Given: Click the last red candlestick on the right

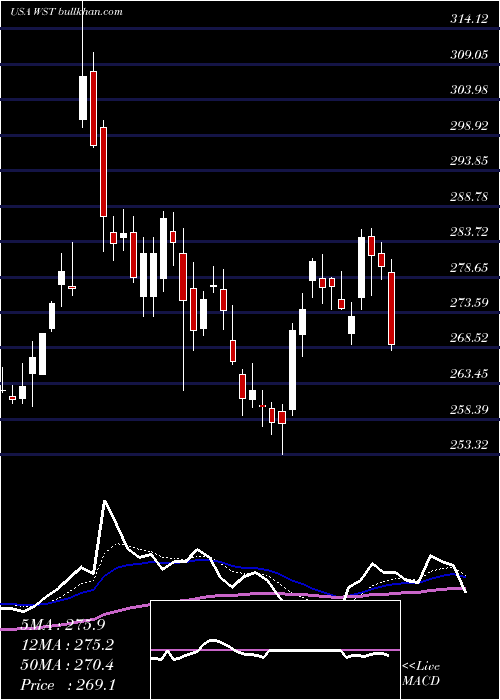Looking at the screenshot, I should pos(392,308).
